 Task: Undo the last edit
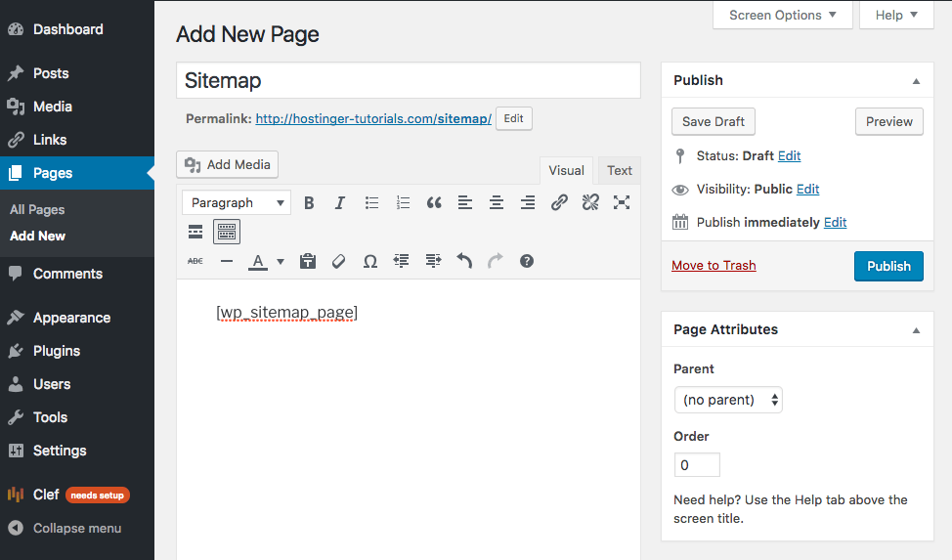464,261
